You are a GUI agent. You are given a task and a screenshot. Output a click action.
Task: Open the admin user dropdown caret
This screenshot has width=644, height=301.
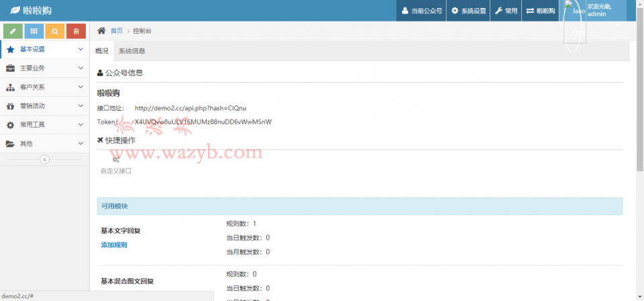point(618,26)
